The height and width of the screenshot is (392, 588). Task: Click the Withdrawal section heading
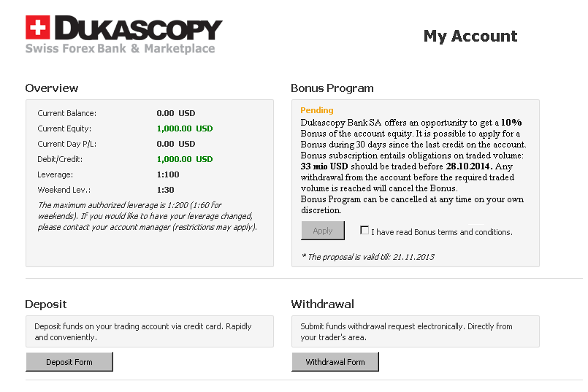coord(323,304)
